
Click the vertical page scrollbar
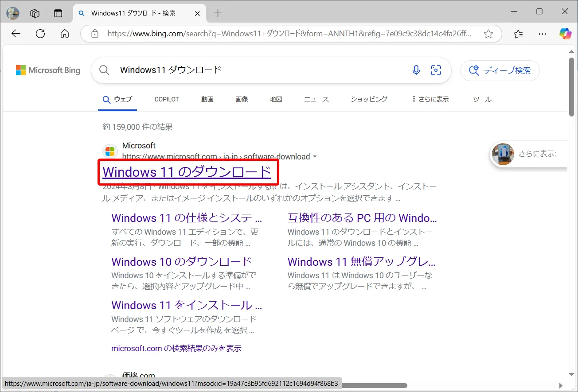pyautogui.click(x=572, y=86)
